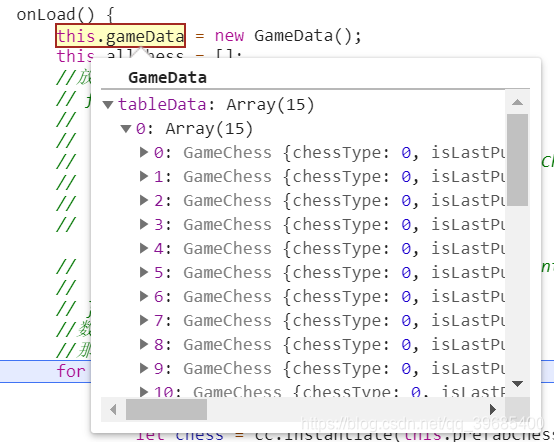Click the highlighted this.gameData expression
The image size is (554, 442).
point(120,36)
